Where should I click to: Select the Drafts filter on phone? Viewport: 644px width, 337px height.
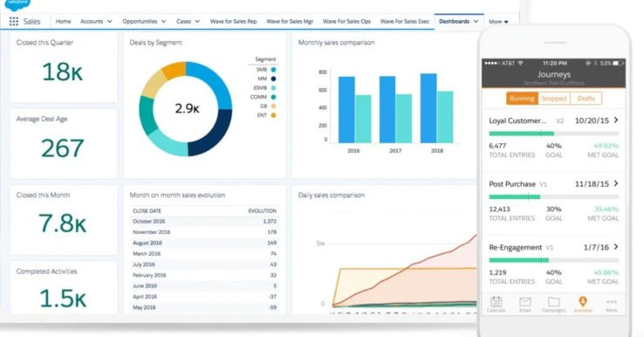point(586,99)
